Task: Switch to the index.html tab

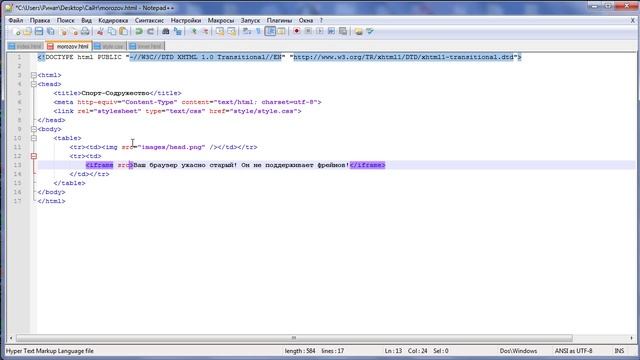Action: click(x=26, y=46)
